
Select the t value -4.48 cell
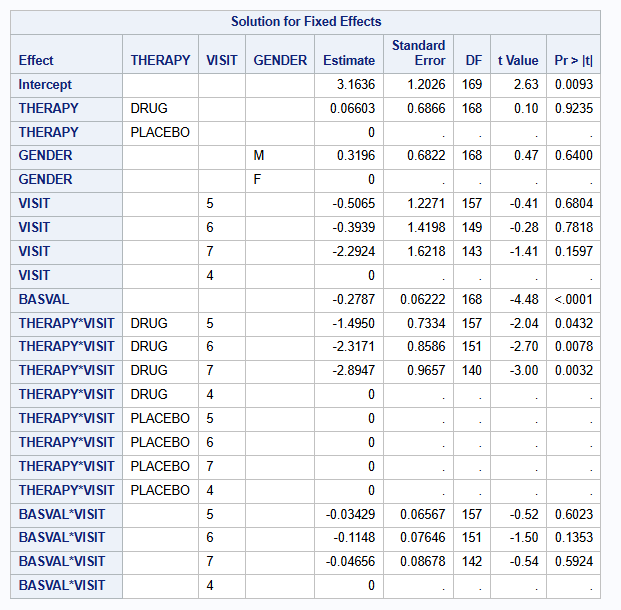click(x=523, y=299)
